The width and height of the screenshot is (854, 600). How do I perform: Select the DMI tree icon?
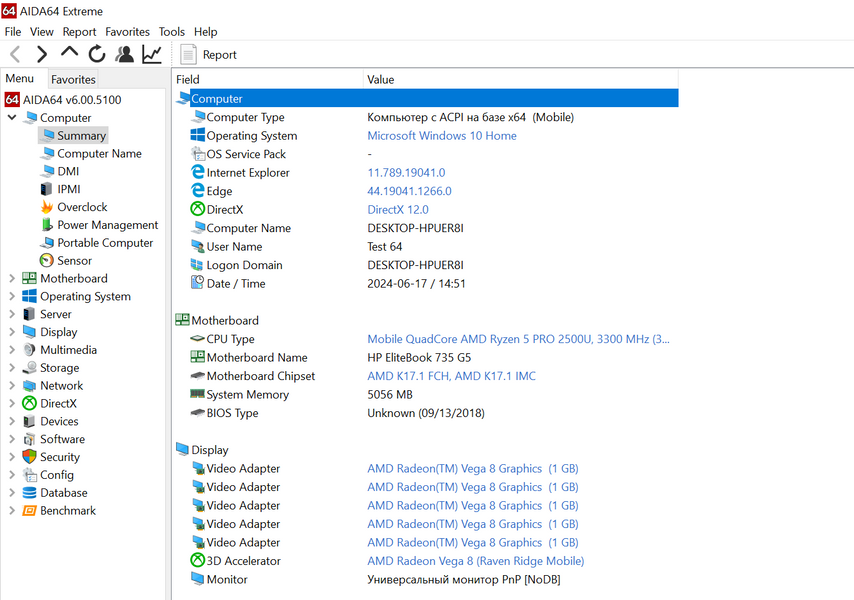click(x=47, y=171)
